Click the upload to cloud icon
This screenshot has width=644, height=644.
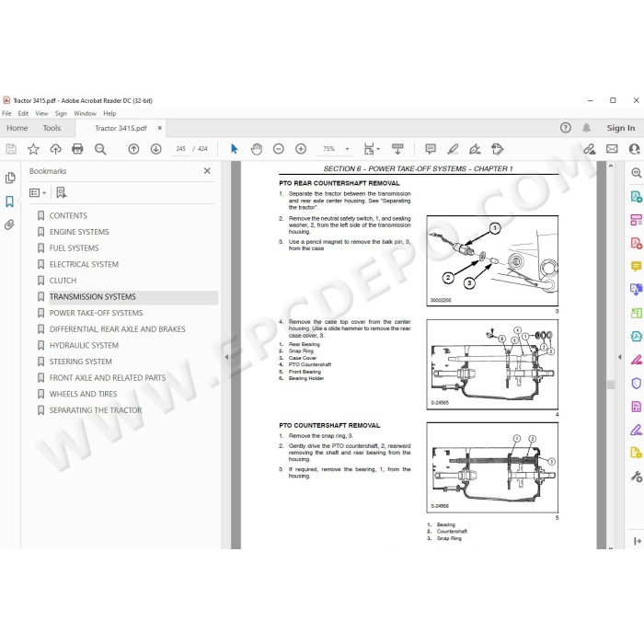coord(55,149)
